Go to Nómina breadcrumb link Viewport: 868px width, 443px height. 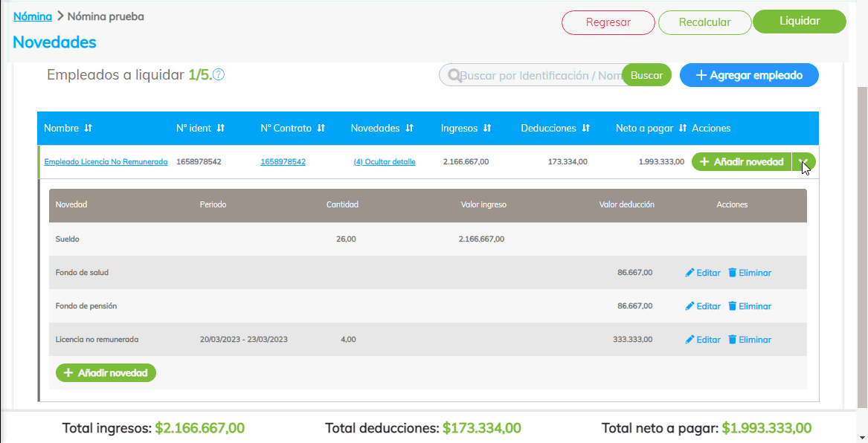point(33,16)
